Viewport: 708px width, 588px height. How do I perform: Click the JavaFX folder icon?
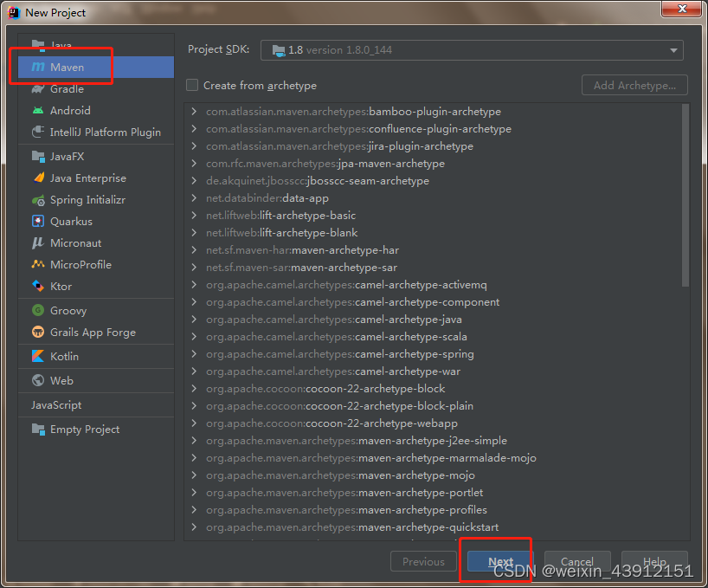pyautogui.click(x=38, y=157)
